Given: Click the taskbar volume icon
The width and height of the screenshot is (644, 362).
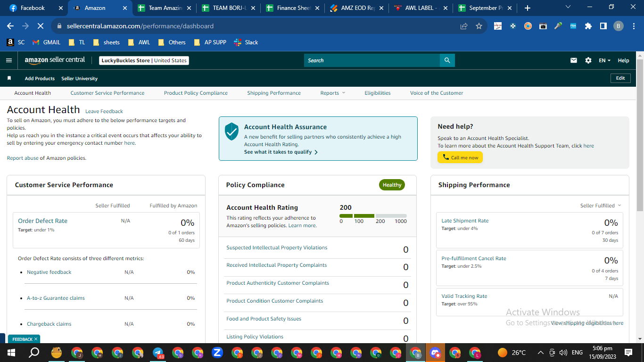Looking at the screenshot, I should pos(563,353).
